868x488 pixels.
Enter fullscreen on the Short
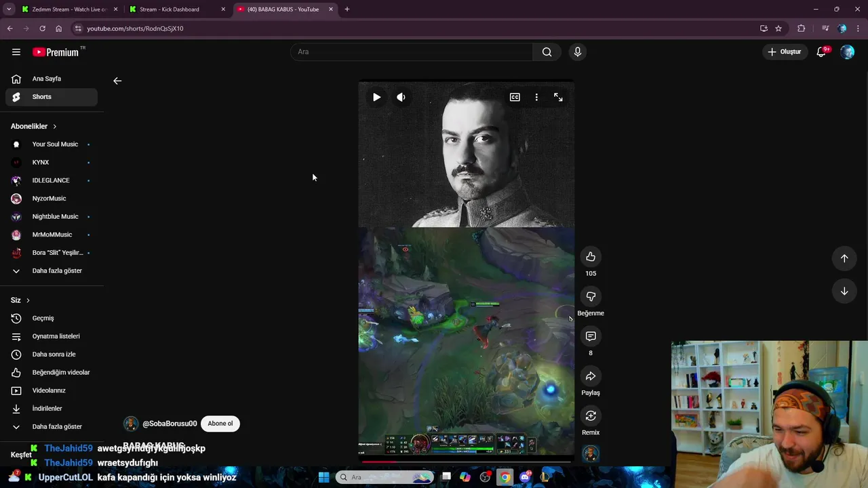tap(558, 97)
